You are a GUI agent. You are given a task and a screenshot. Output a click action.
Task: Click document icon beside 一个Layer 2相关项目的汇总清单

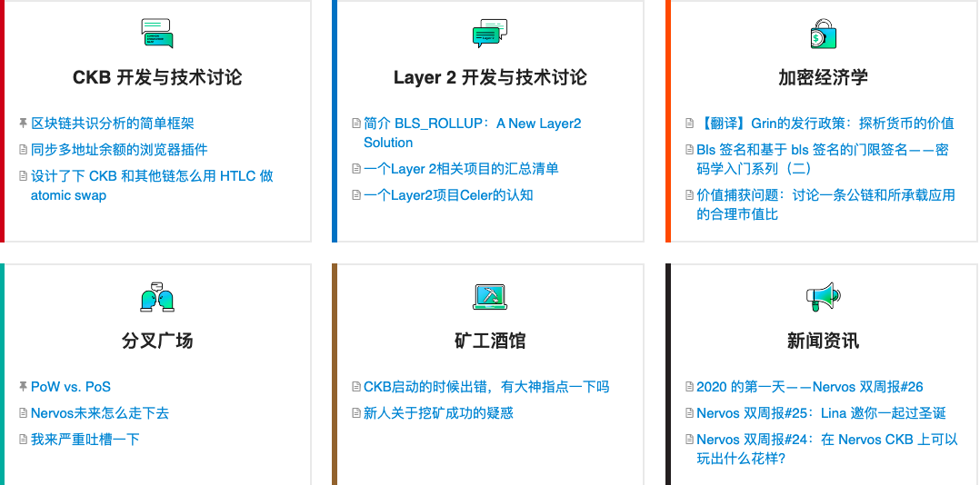click(356, 169)
